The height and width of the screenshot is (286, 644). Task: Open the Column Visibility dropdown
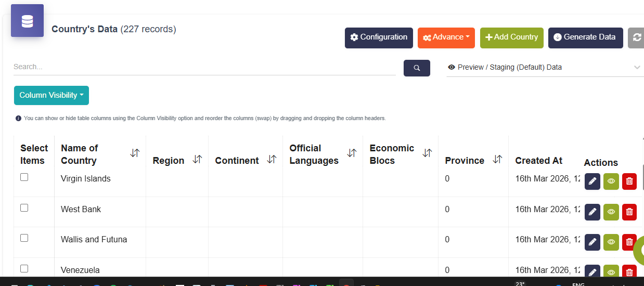point(51,95)
